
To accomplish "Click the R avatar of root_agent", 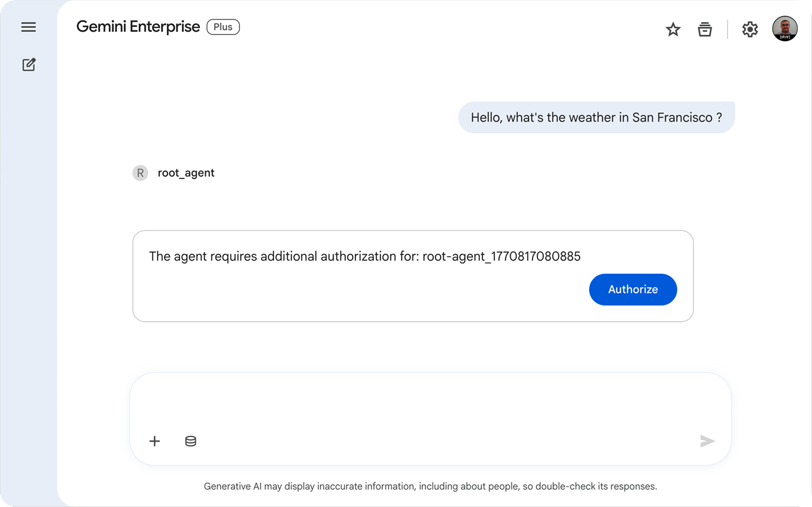I will [x=140, y=173].
